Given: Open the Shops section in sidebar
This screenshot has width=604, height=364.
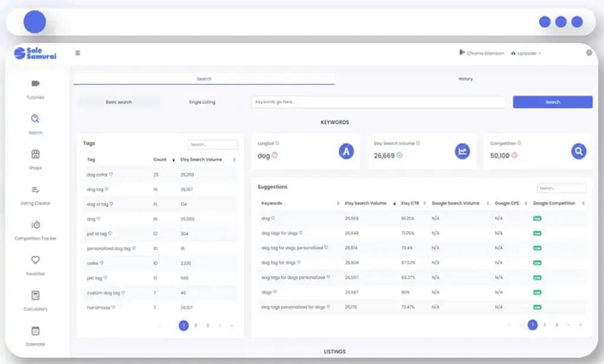Looking at the screenshot, I should click(x=35, y=155).
